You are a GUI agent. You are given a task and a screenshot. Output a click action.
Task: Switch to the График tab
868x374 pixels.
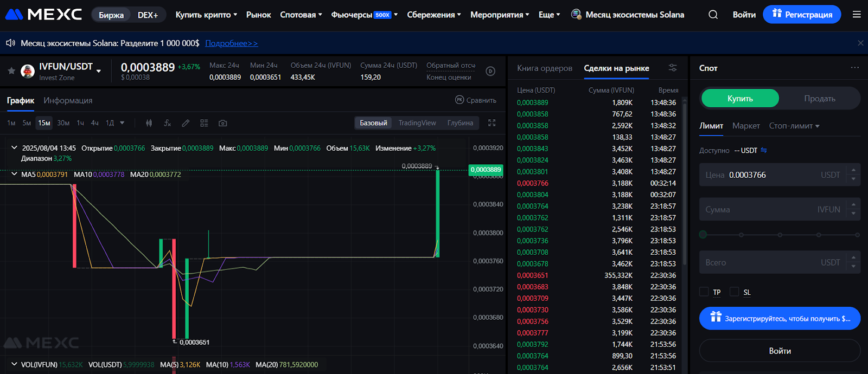pyautogui.click(x=21, y=100)
